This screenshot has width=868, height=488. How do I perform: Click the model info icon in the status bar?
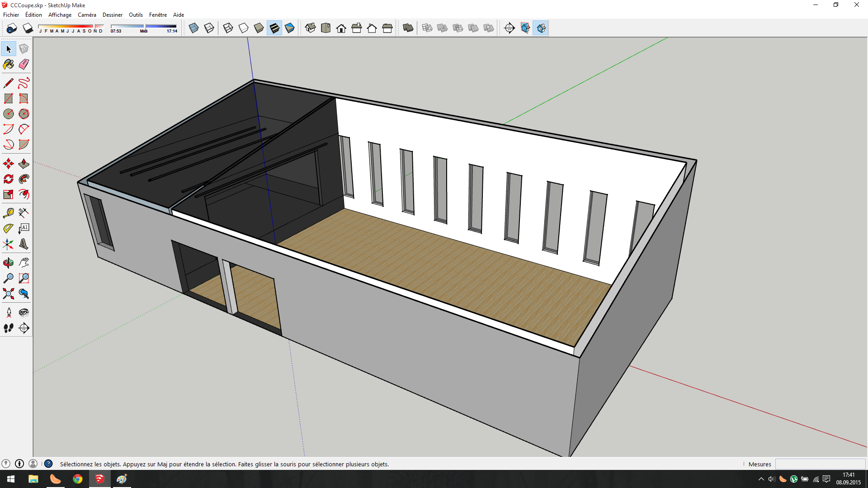[19, 464]
